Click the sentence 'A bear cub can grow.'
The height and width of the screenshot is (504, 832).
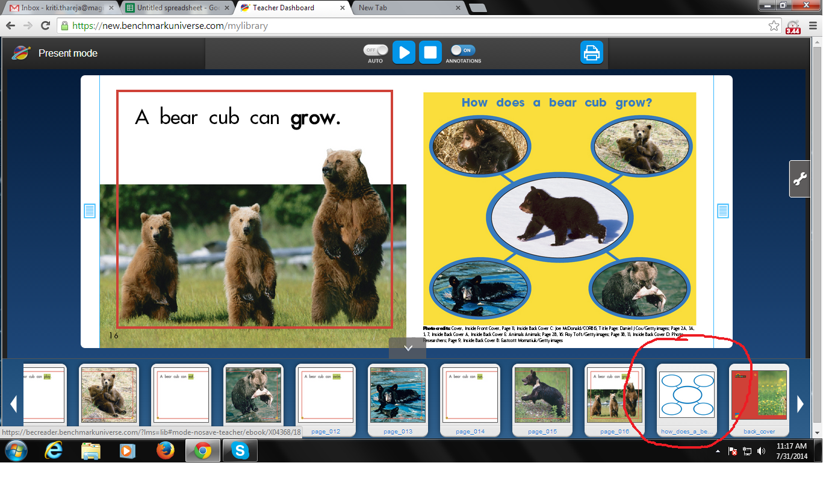tap(238, 117)
